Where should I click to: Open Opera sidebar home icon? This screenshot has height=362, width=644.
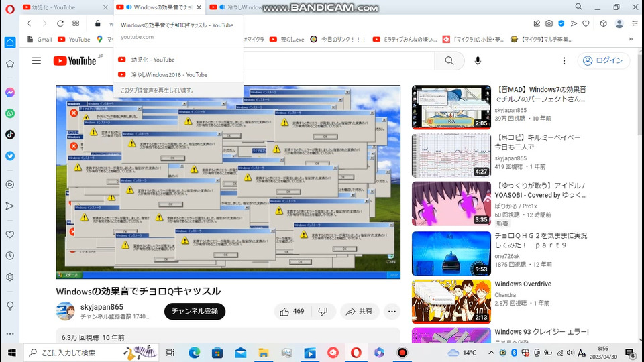(x=10, y=42)
